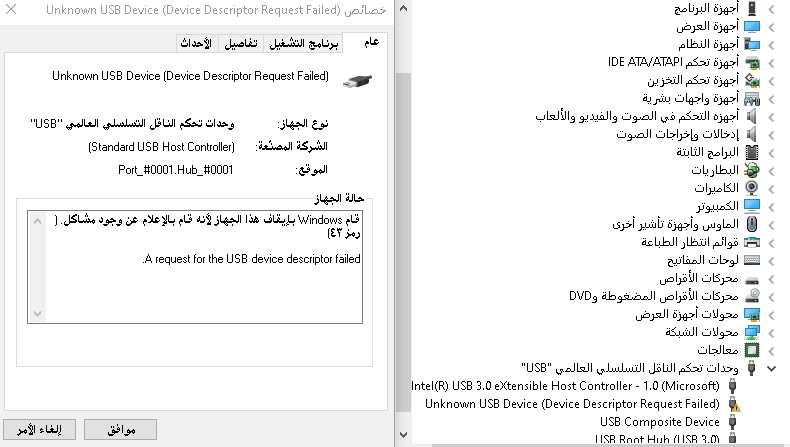Open the Events (الأحداث) tab
This screenshot has height=447, width=790.
[196, 44]
